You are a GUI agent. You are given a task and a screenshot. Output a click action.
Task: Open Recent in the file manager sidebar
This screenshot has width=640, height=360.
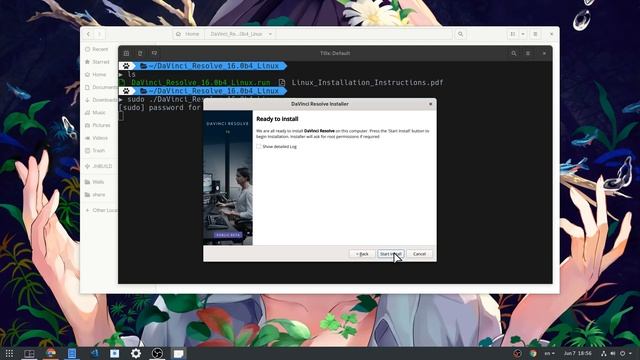point(97,49)
